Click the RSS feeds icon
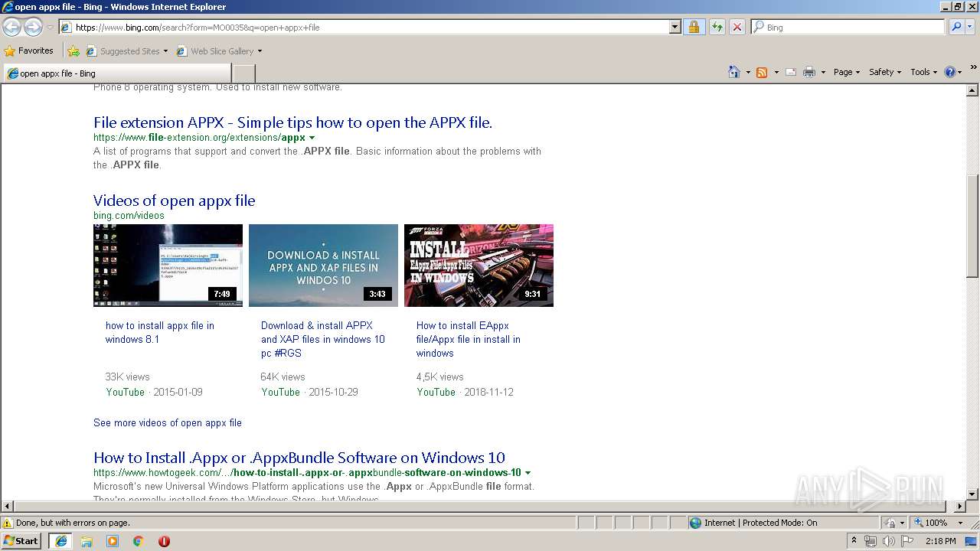 [x=762, y=72]
